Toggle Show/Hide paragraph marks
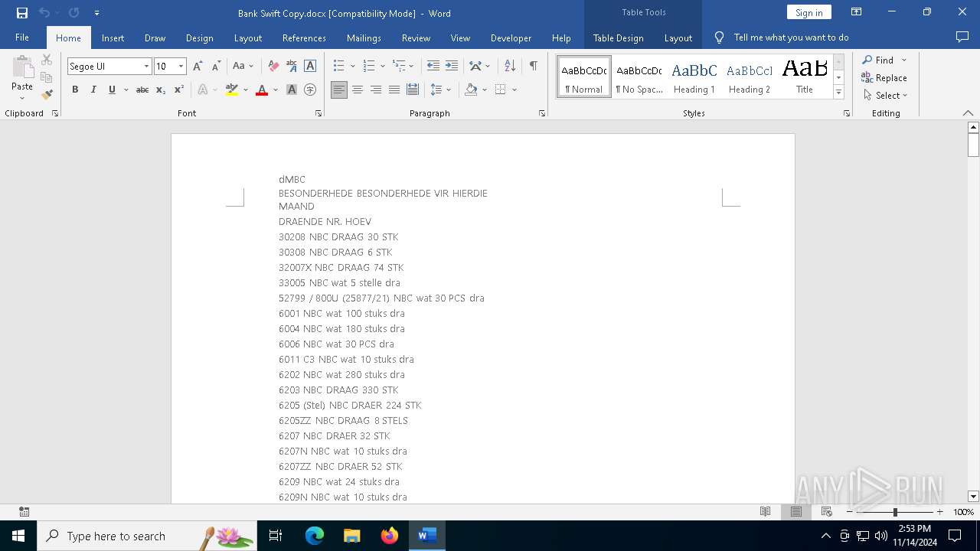 point(534,67)
